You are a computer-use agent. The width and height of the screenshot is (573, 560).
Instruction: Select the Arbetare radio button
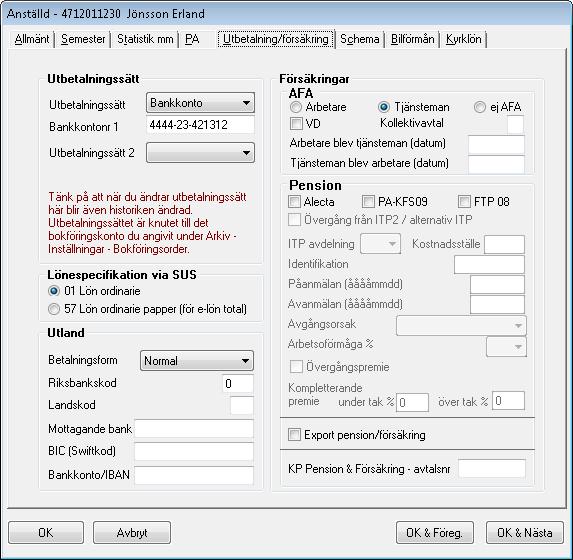pyautogui.click(x=296, y=107)
